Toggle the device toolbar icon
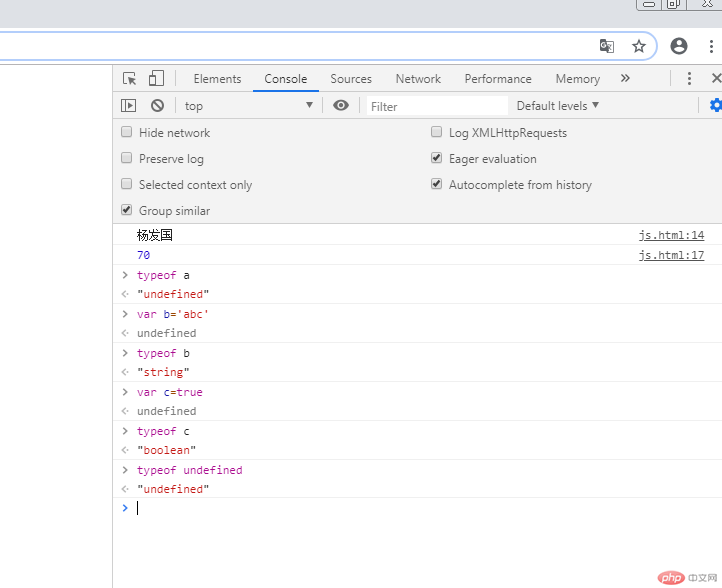This screenshot has width=722, height=588. [156, 78]
